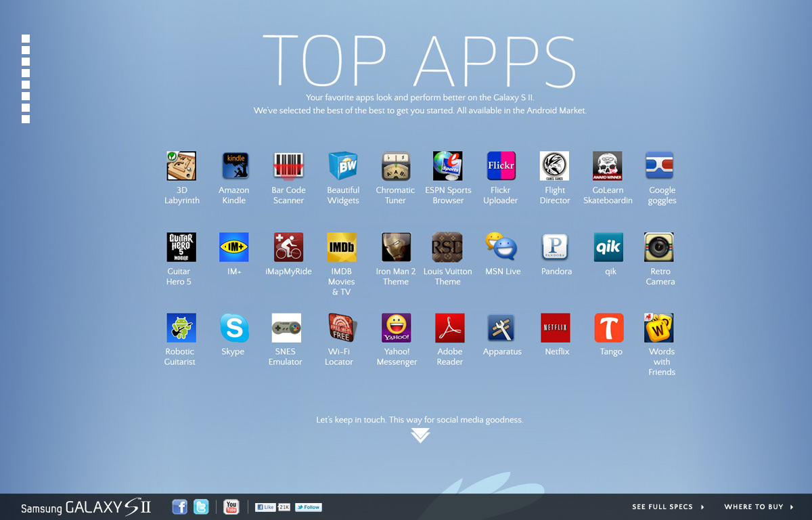The width and height of the screenshot is (812, 520).
Task: Open the Twitter bird icon in footer
Action: (x=201, y=506)
